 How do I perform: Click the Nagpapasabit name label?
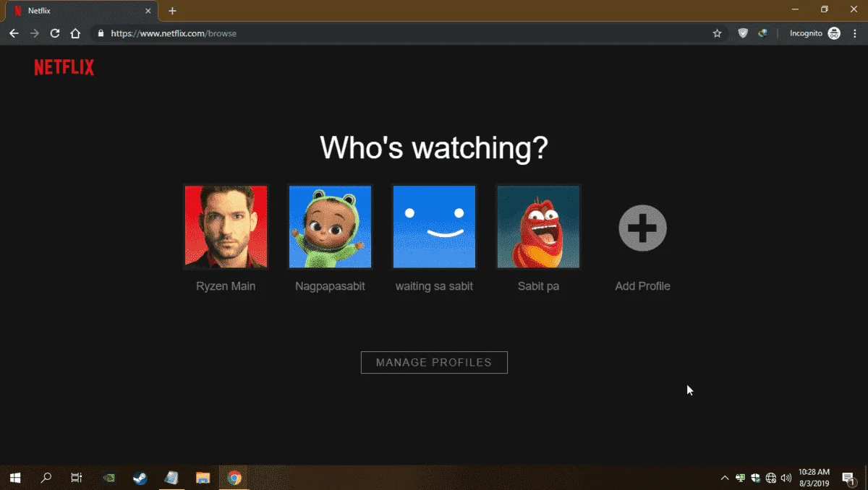pos(330,286)
